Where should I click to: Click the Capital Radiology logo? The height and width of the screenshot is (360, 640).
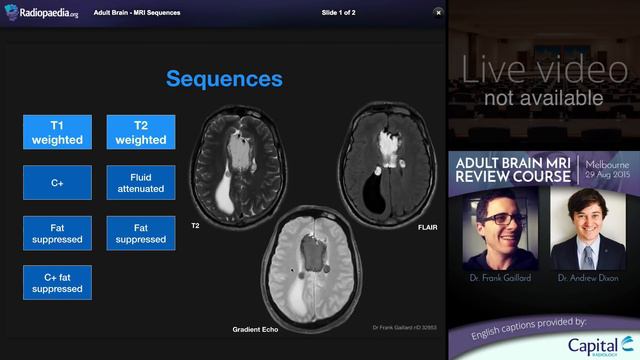(600, 346)
